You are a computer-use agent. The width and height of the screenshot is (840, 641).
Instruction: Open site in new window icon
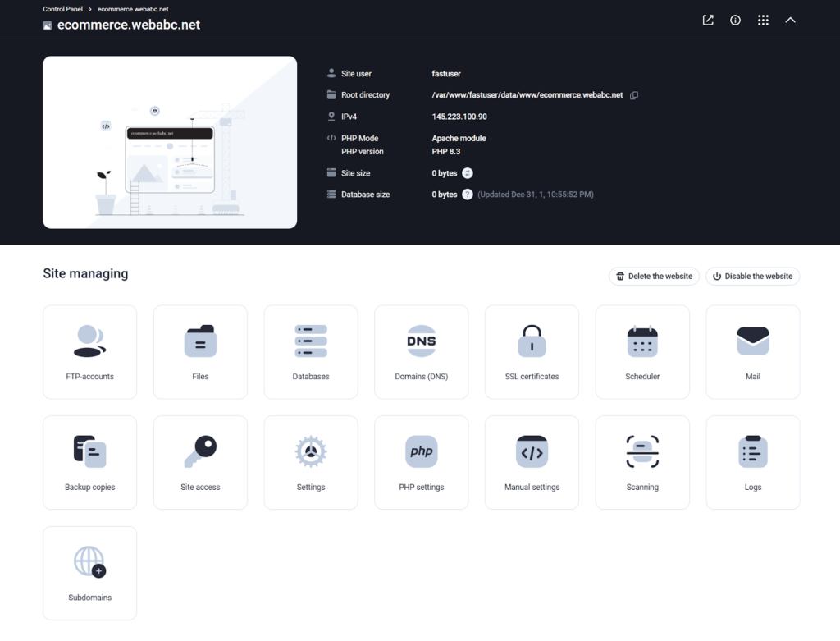pos(708,21)
